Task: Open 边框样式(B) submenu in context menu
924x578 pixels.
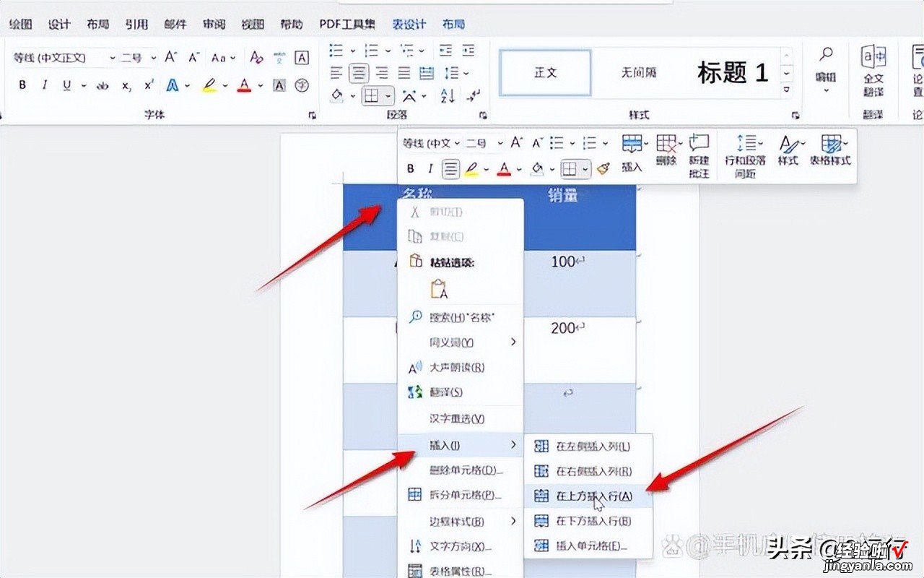Action: [460, 521]
